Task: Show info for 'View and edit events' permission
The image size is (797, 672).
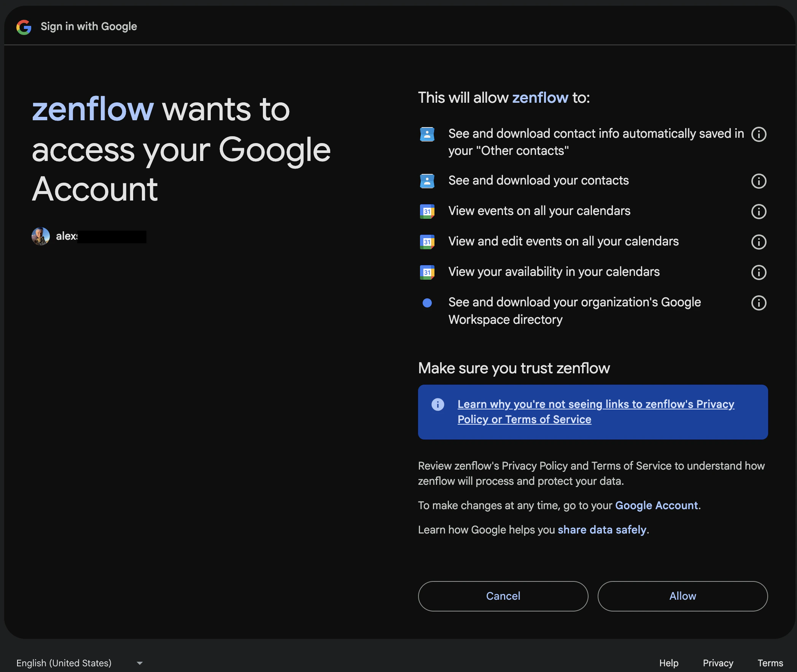Action: point(758,242)
